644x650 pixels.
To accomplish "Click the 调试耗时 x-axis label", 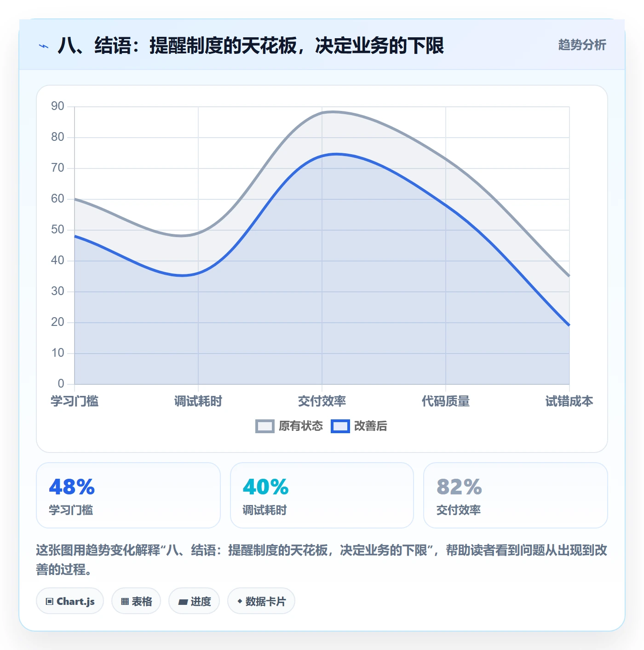I will pyautogui.click(x=198, y=401).
